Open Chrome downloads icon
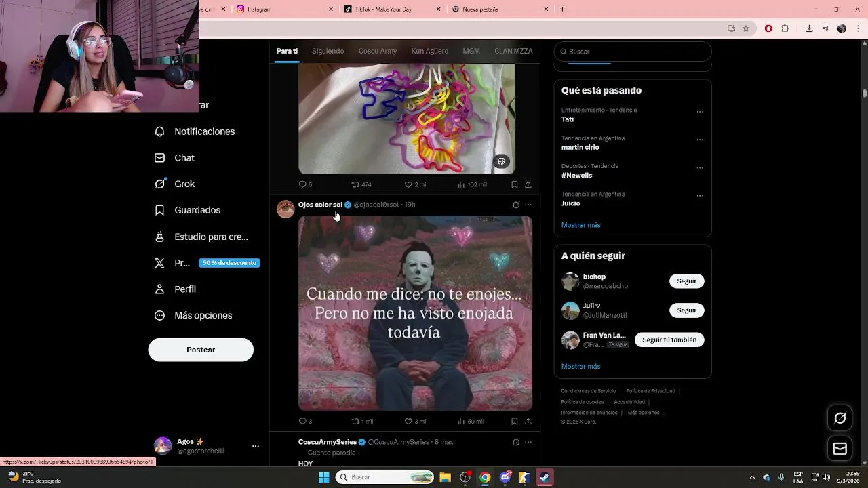The width and height of the screenshot is (868, 488). pyautogui.click(x=809, y=28)
